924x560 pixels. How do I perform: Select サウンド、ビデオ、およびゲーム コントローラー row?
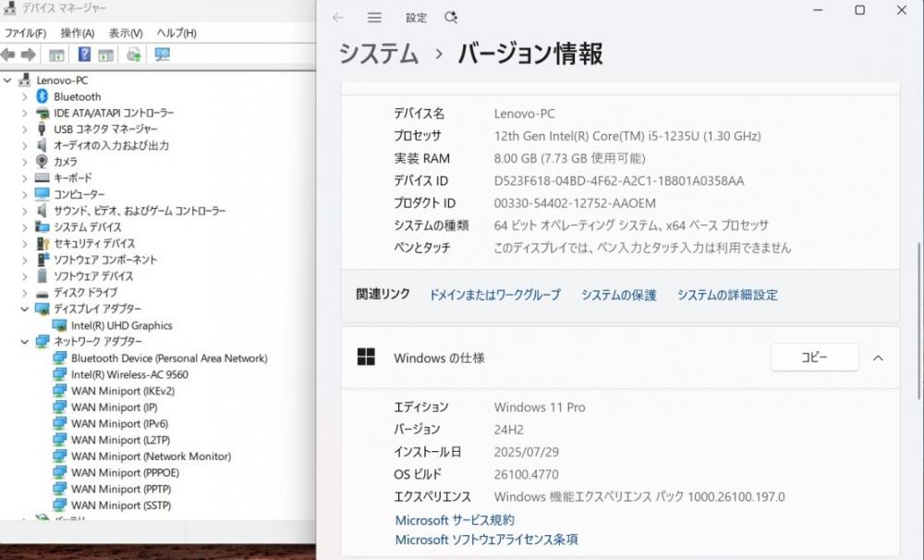tap(140, 211)
